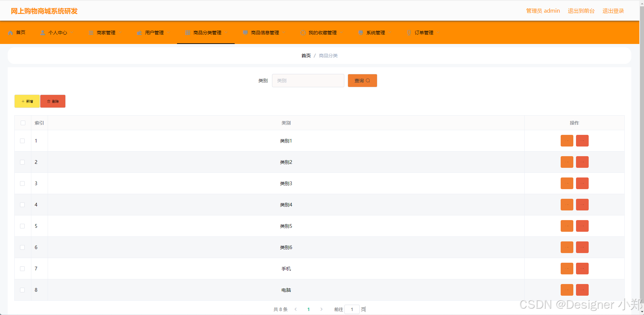Toggle the select-all checkbox in the table header

point(23,123)
